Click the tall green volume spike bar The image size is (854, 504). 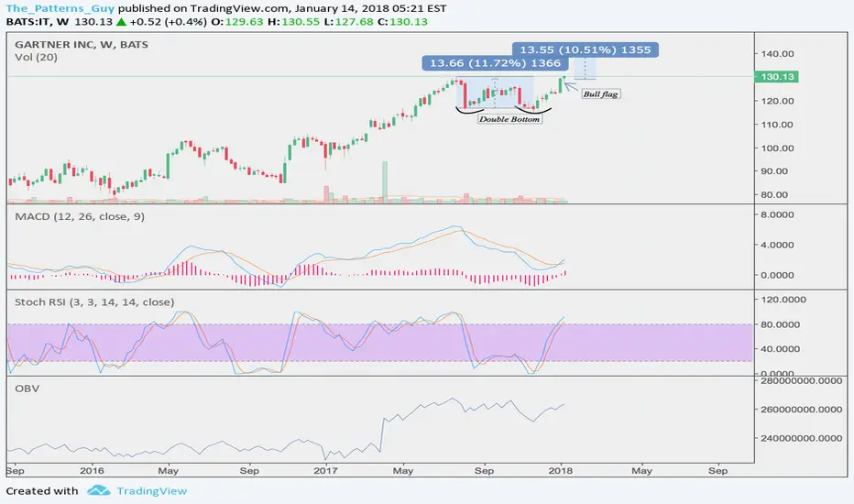[x=385, y=181]
